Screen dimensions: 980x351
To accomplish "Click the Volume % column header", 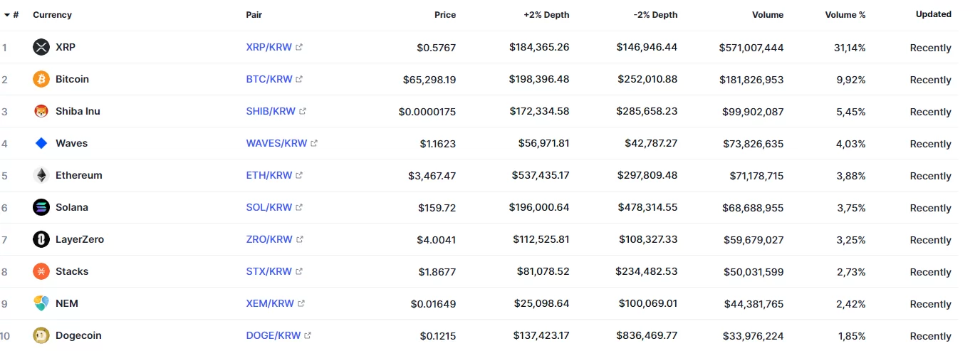I will click(845, 14).
